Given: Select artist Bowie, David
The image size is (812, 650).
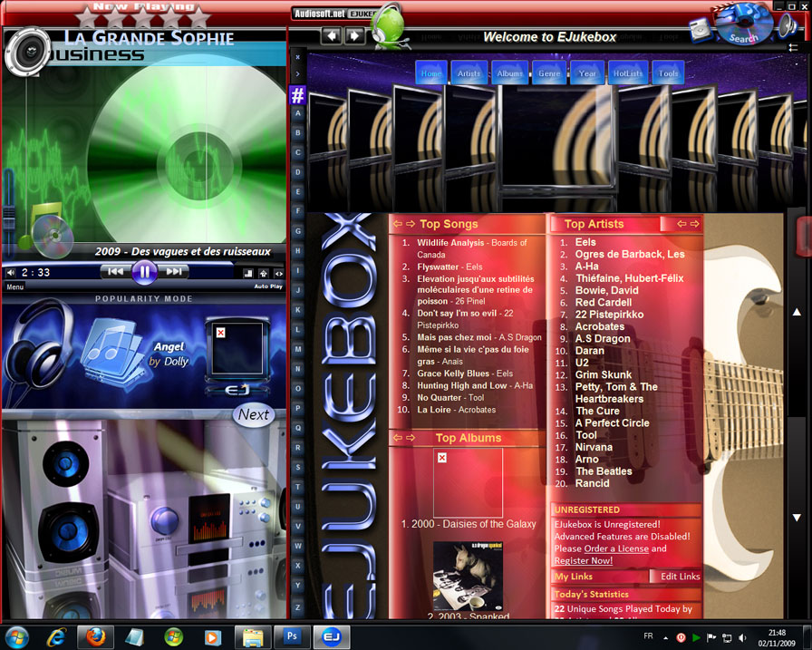Looking at the screenshot, I should tap(607, 290).
